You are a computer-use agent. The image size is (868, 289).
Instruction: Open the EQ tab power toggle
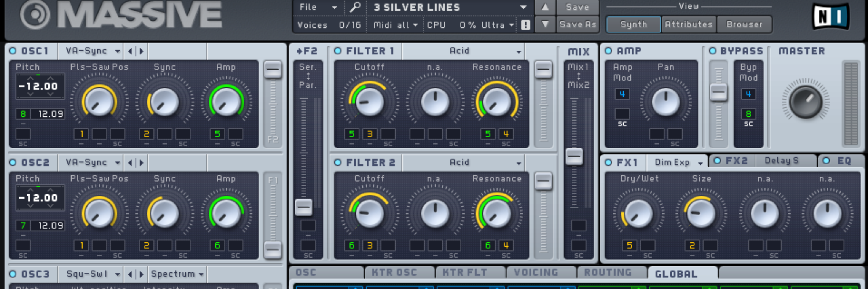(826, 161)
